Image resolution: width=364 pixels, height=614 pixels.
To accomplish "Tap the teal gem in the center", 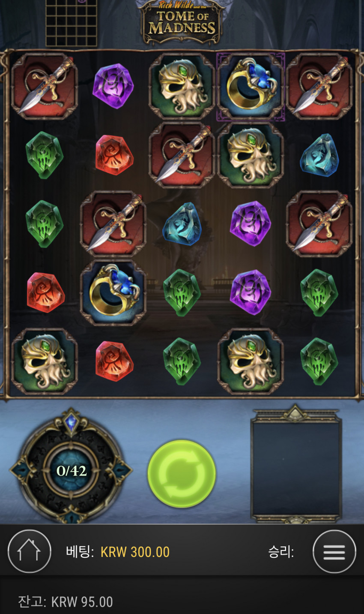I will [x=182, y=223].
